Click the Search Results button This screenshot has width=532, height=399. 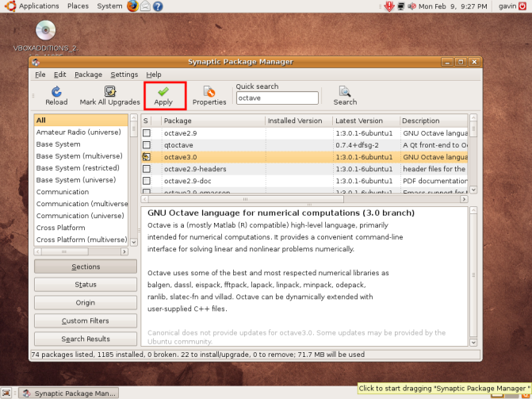[x=86, y=339]
